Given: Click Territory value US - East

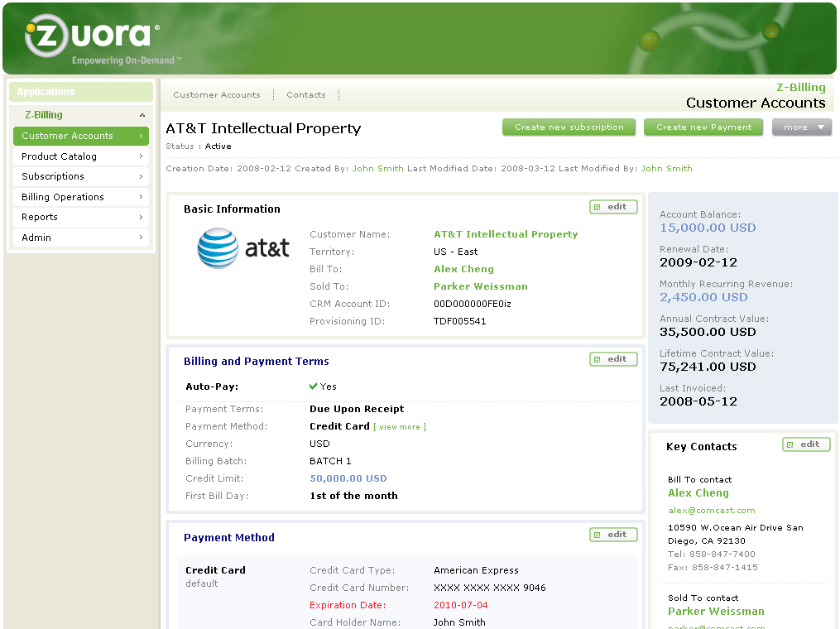Looking at the screenshot, I should click(456, 252).
